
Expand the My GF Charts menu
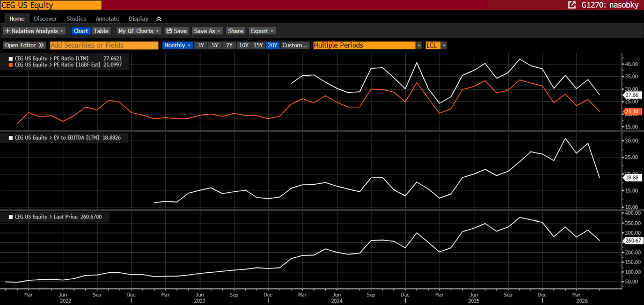tap(139, 31)
